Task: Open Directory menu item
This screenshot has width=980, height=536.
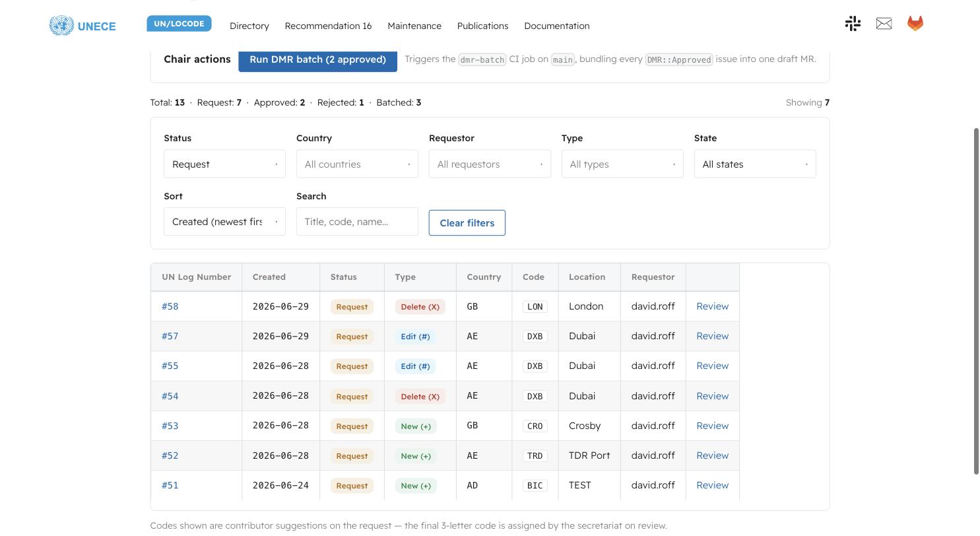Action: click(249, 26)
